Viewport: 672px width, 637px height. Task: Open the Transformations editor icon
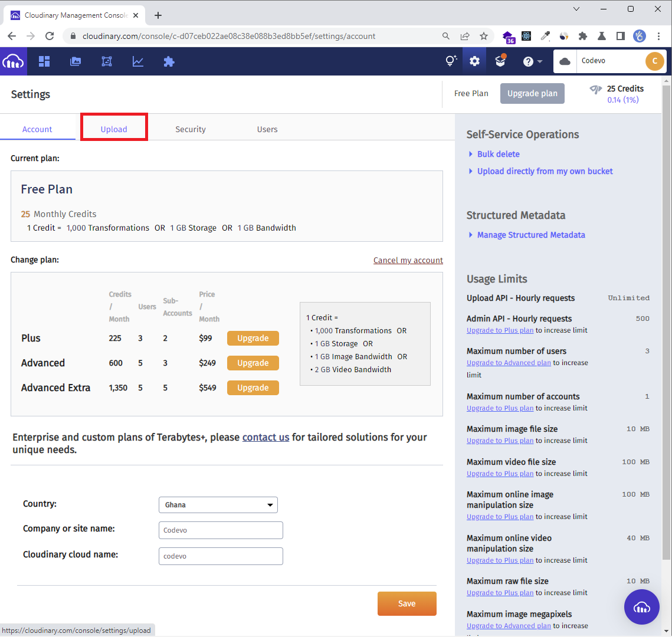(107, 61)
